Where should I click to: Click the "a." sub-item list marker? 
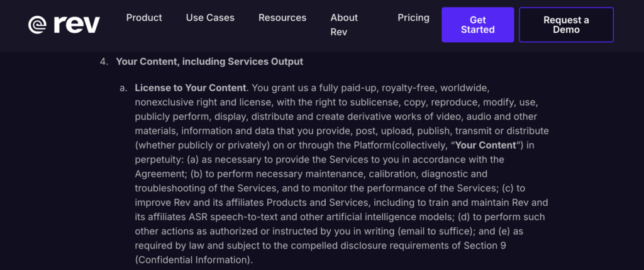tap(123, 87)
